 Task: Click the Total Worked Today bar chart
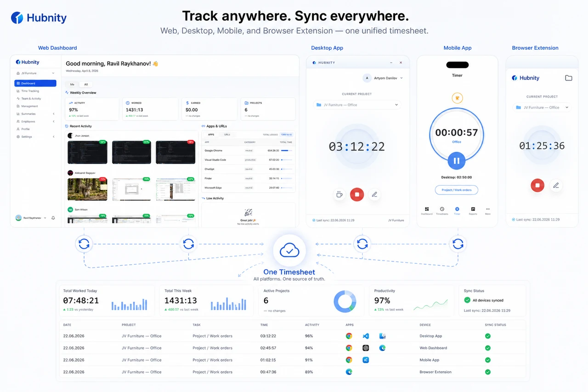(x=129, y=304)
